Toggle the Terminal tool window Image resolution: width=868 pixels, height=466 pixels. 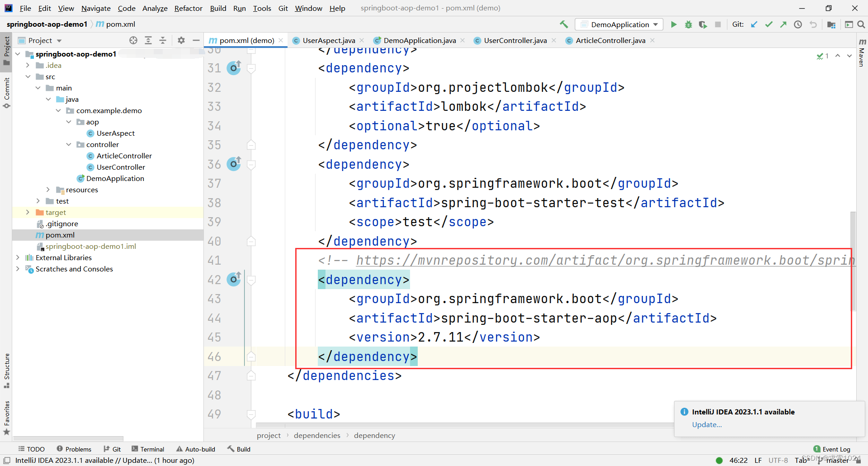[x=148, y=449]
